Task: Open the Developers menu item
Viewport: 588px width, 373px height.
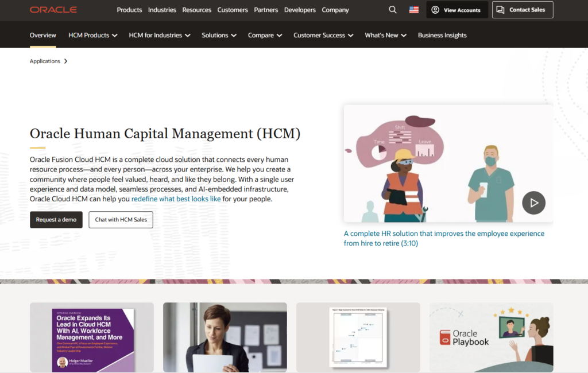Action: [300, 10]
